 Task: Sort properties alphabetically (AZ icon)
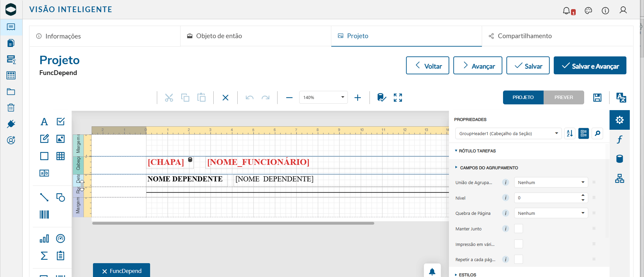pos(570,133)
